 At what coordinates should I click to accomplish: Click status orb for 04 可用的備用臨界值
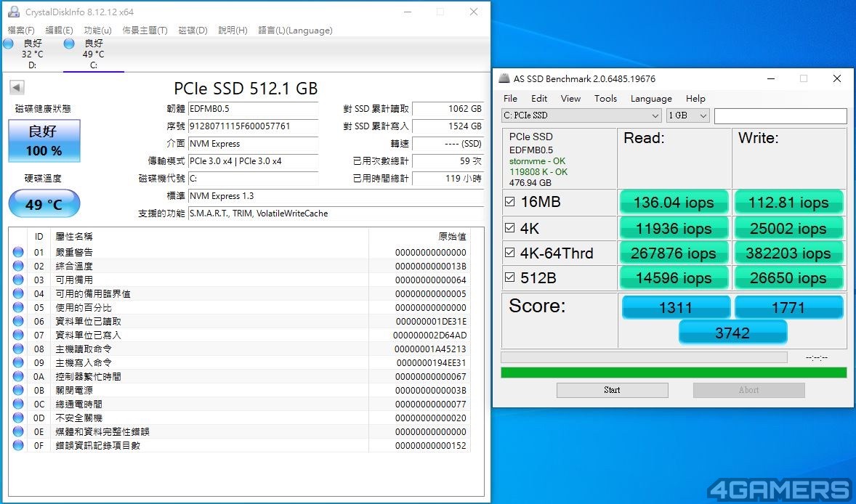point(18,293)
